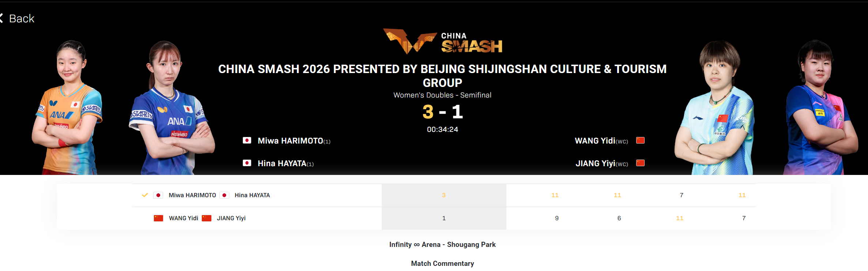Go back using the Back arrow
This screenshot has height=271, width=868.
17,18
